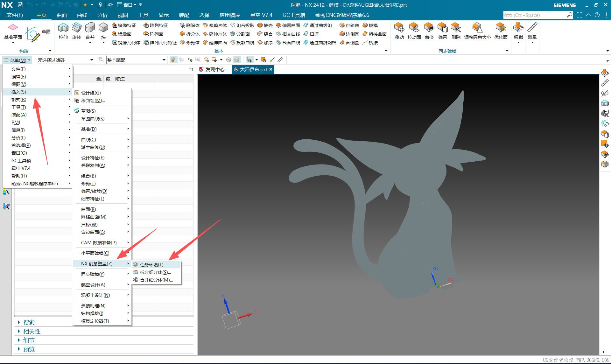Click the 草图 sketch icon
611x364 pixels.
click(x=33, y=34)
